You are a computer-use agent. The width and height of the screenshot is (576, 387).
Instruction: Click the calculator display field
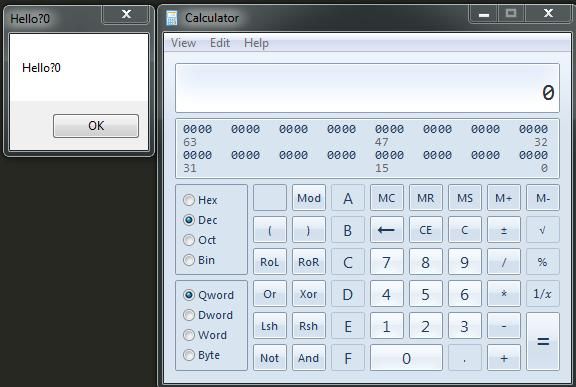coord(367,88)
